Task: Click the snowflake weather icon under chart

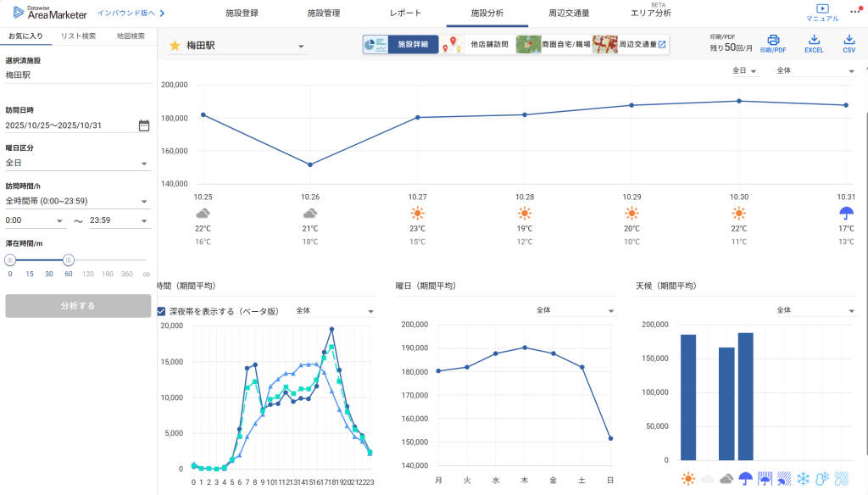Action: point(803,479)
